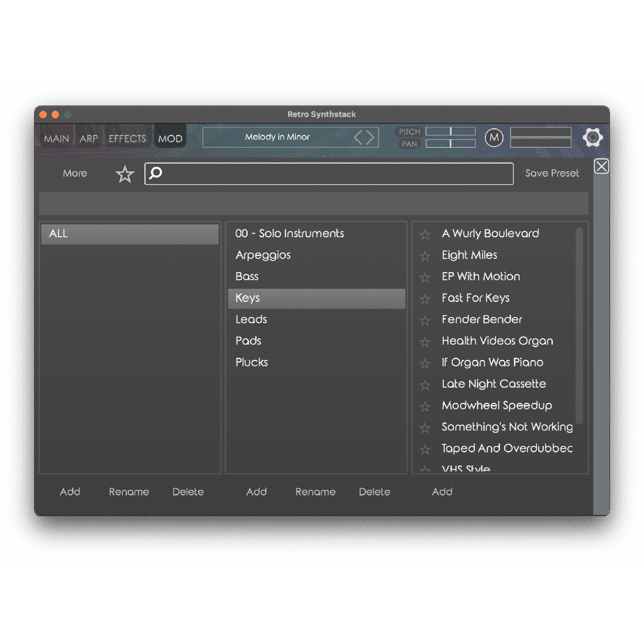Select the ALL bank
This screenshot has height=644, width=644.
[130, 234]
